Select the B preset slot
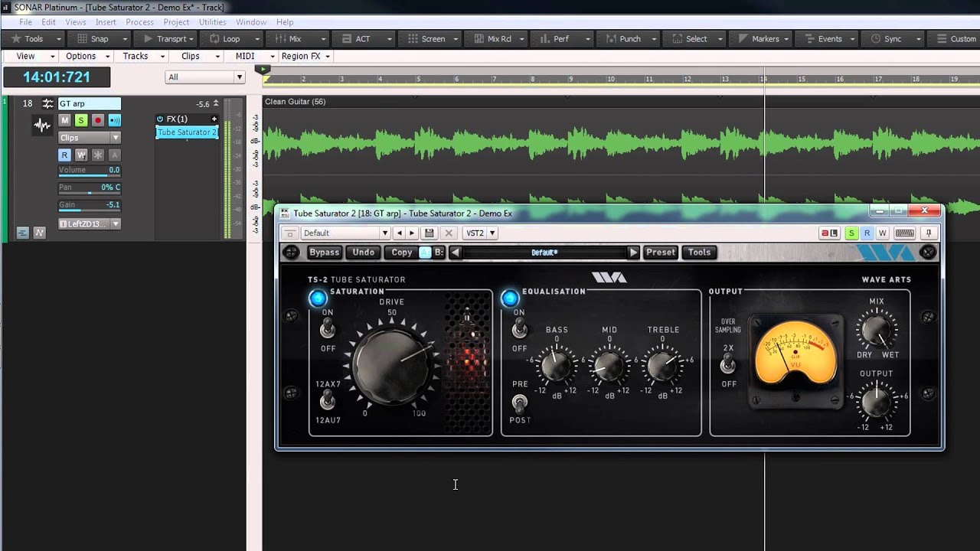The image size is (980, 551). click(439, 252)
